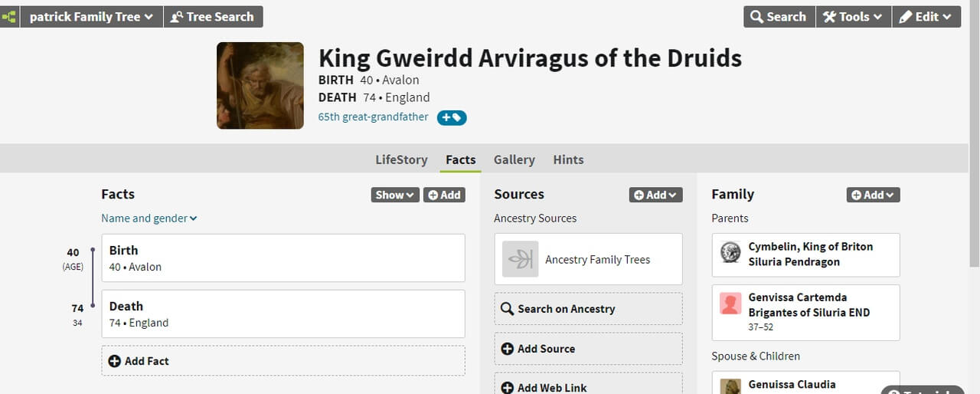Open the Birth fact card
The width and height of the screenshot is (980, 394).
point(283,258)
